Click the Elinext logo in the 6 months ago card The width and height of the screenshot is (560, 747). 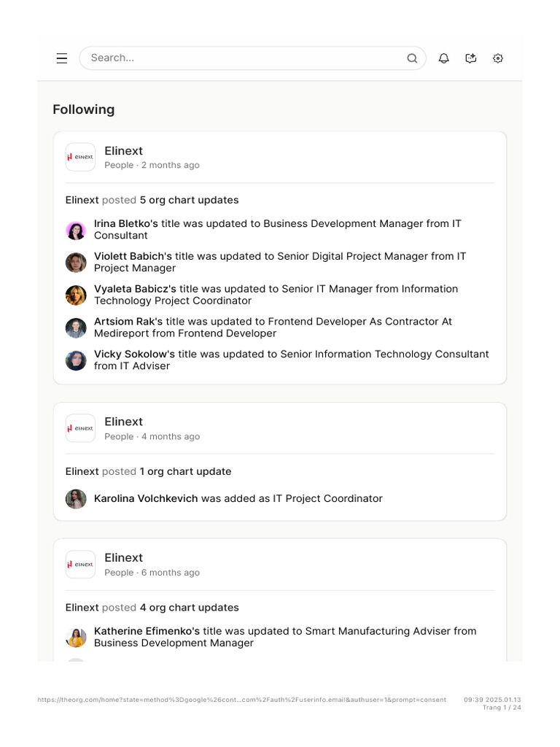coord(80,564)
